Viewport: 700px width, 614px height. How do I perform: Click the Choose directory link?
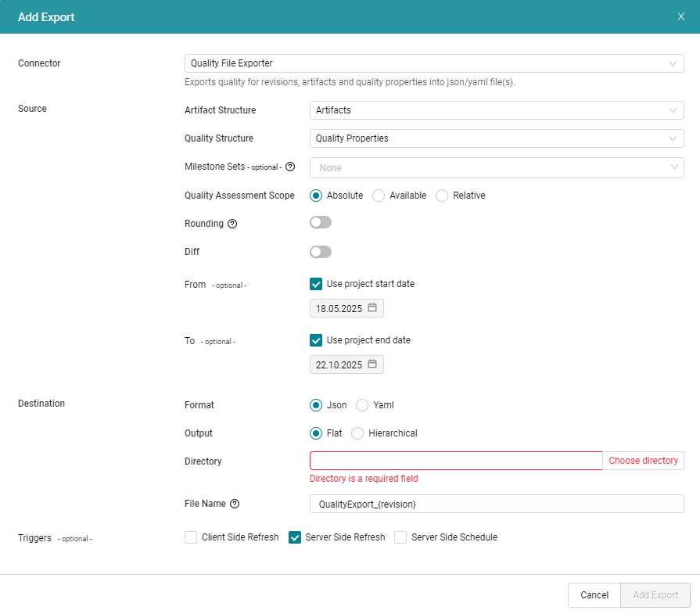tap(643, 461)
